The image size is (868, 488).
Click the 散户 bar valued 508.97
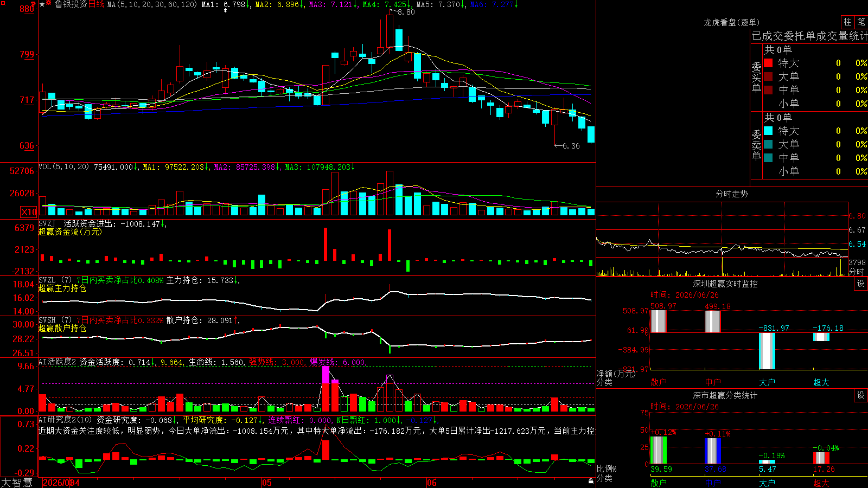[x=658, y=321]
